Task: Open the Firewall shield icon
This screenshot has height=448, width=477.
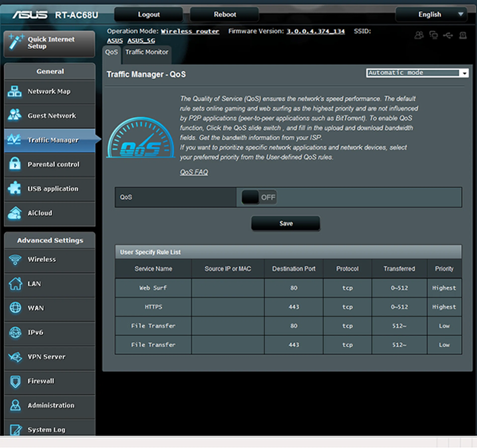Action: [15, 381]
